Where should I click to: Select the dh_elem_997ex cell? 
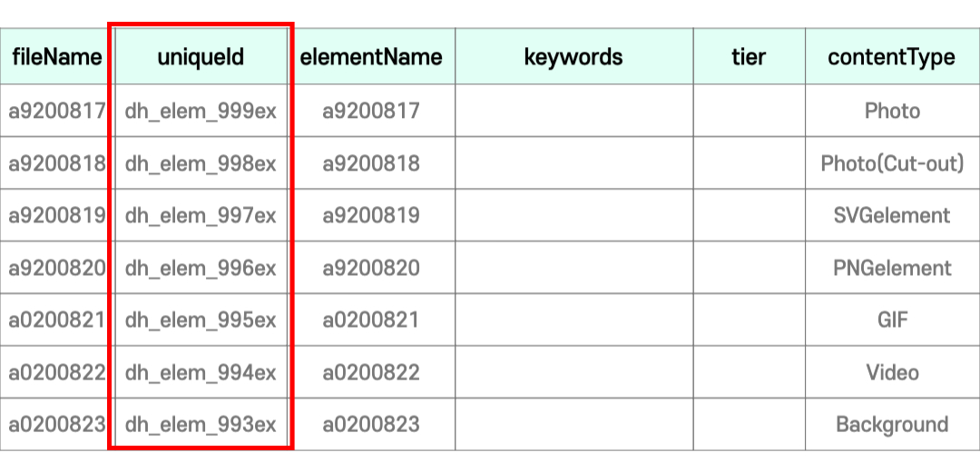coord(201,215)
